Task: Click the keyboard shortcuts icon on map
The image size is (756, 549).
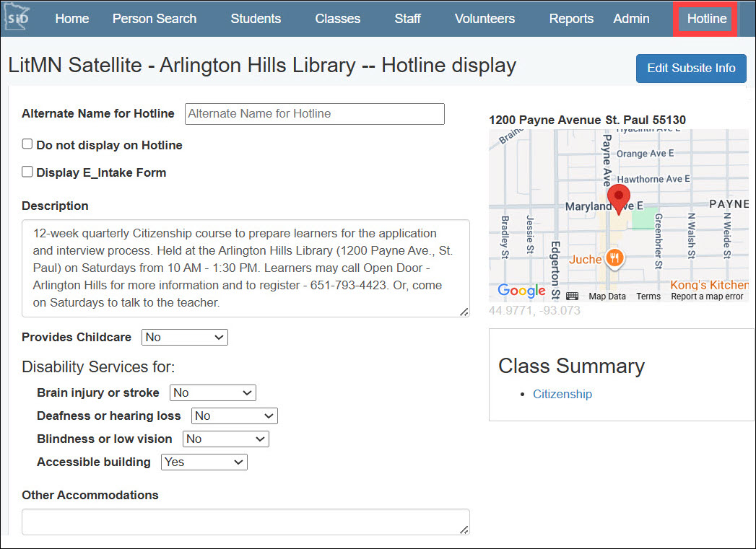Action: pyautogui.click(x=572, y=296)
